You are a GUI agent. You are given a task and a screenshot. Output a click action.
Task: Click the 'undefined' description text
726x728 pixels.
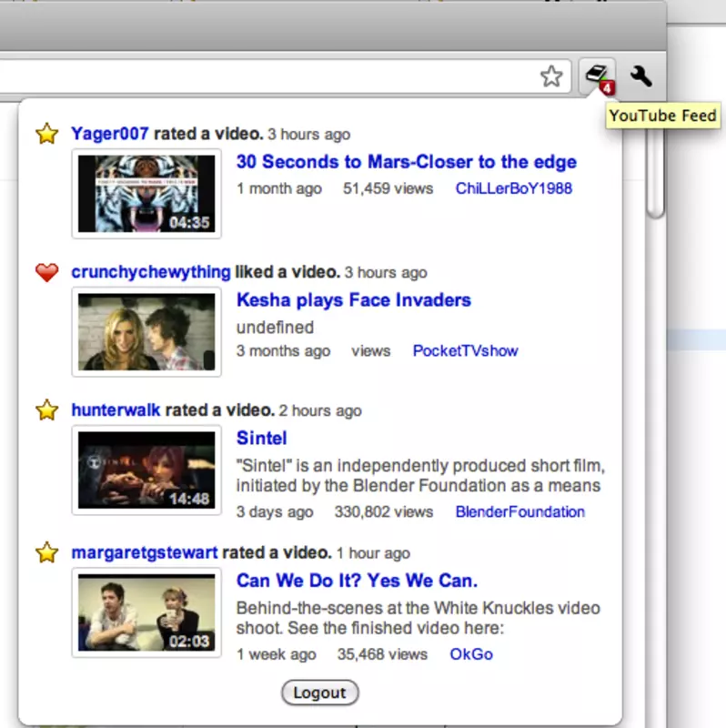click(x=275, y=328)
